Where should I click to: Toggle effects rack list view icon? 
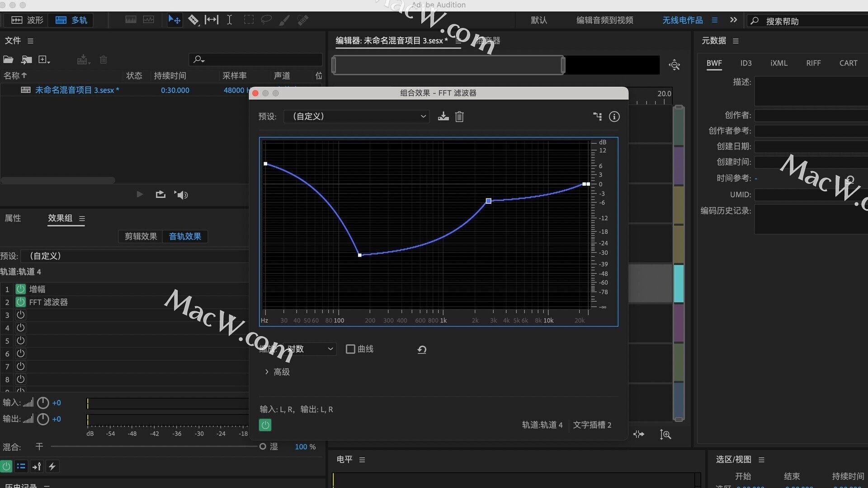[x=21, y=466]
